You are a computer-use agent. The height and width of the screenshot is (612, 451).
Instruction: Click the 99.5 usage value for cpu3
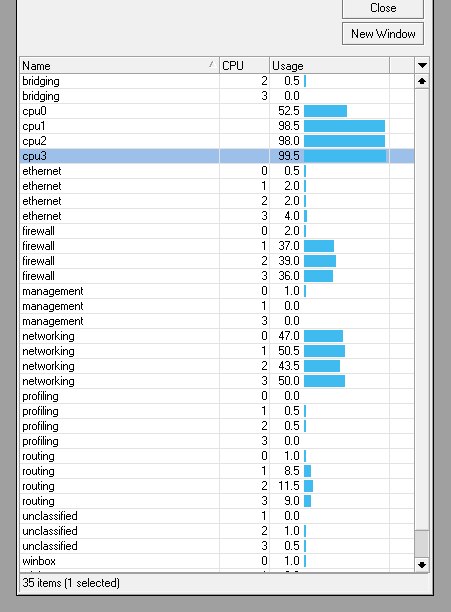tap(289, 156)
